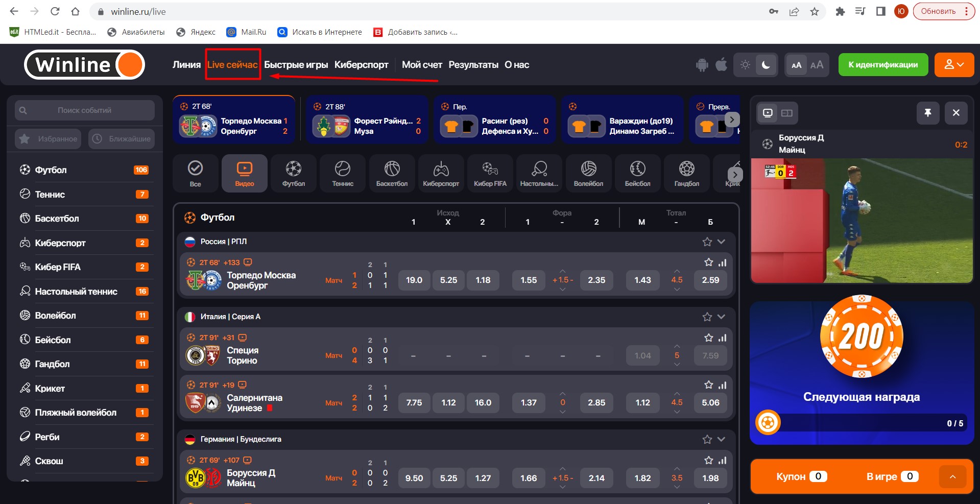Click the Android app download icon

[702, 65]
